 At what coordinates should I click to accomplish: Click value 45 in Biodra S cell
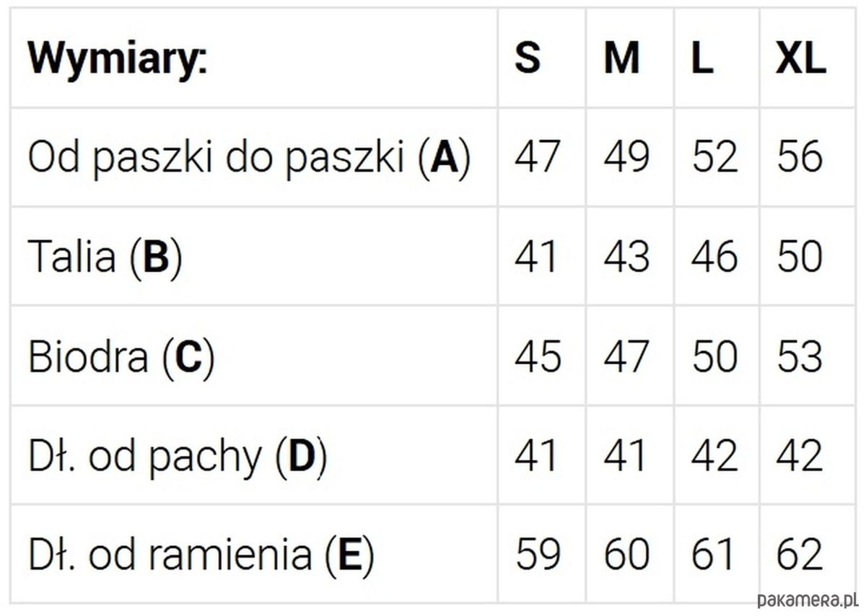[537, 356]
